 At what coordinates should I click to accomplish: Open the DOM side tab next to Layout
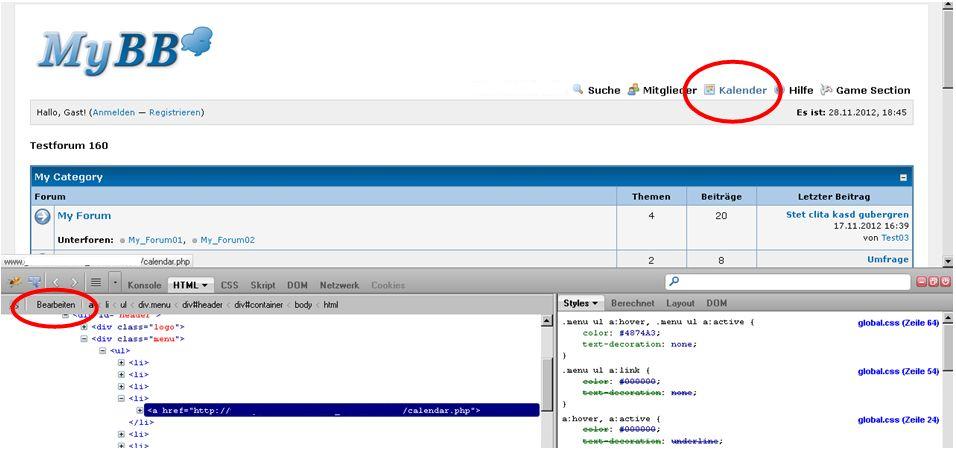tap(716, 303)
